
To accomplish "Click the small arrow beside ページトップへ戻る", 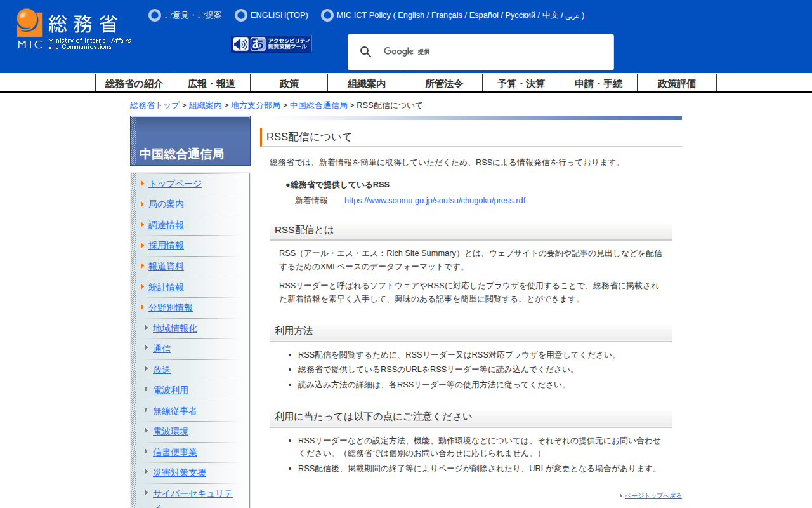I will tap(621, 496).
